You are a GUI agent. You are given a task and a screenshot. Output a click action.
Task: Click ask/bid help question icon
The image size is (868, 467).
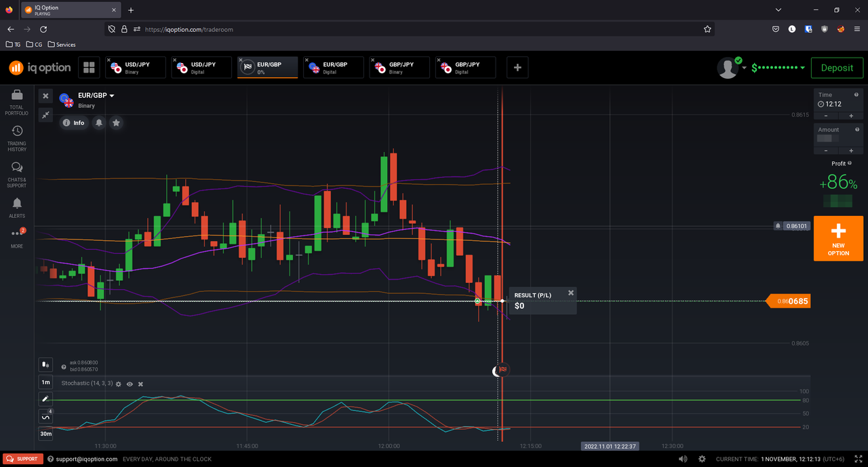click(64, 367)
